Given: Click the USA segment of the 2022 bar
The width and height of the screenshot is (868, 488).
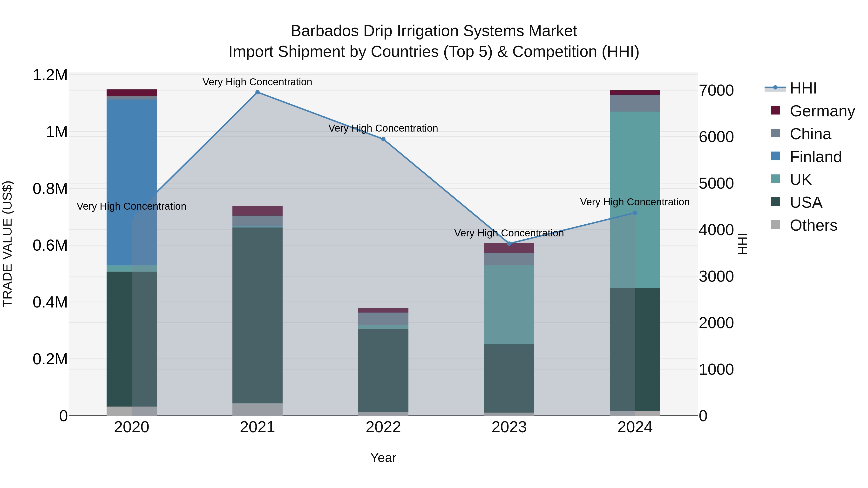Looking at the screenshot, I should click(x=383, y=370).
